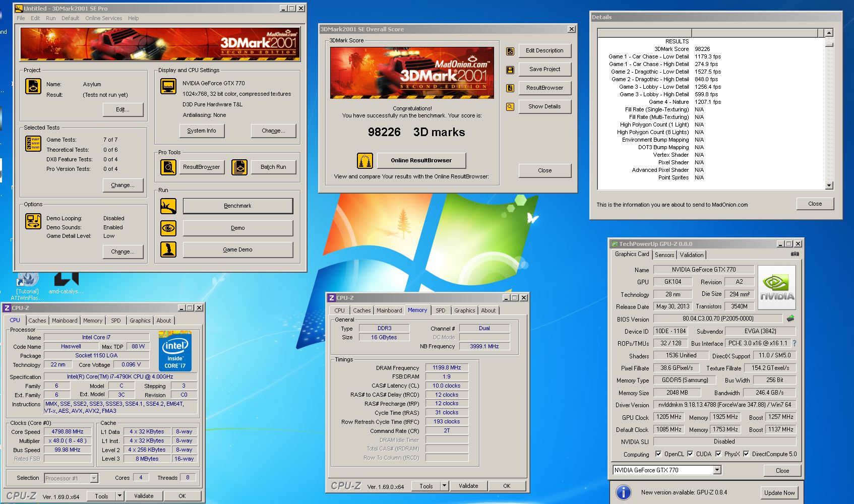
Task: Click the Display and CPU Settings monitor icon
Action: (168, 86)
